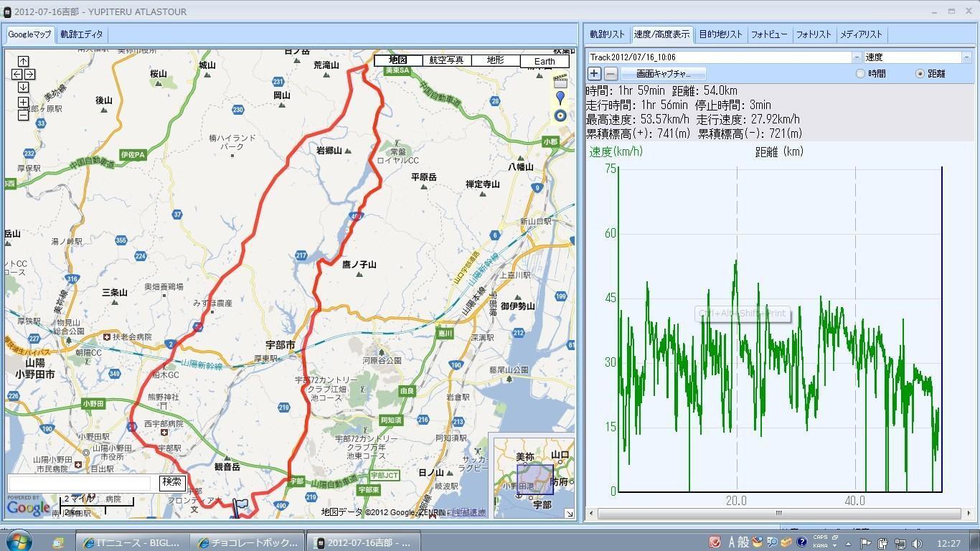Click the Google logo link on the map
The width and height of the screenshot is (980, 551).
pos(29,507)
